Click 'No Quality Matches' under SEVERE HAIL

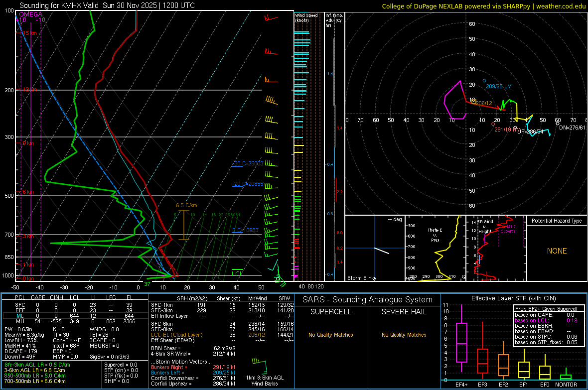pyautogui.click(x=404, y=335)
